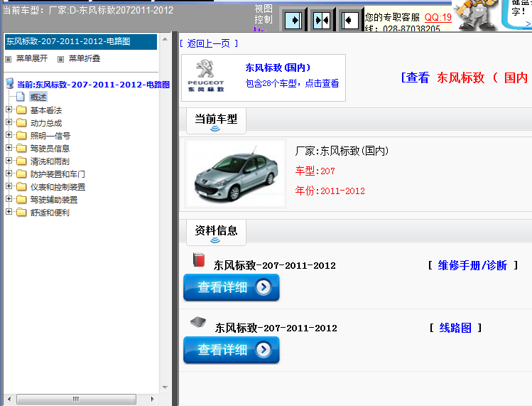Click the document icon beside 概述
Screen dimensions: 532x406
coord(21,97)
